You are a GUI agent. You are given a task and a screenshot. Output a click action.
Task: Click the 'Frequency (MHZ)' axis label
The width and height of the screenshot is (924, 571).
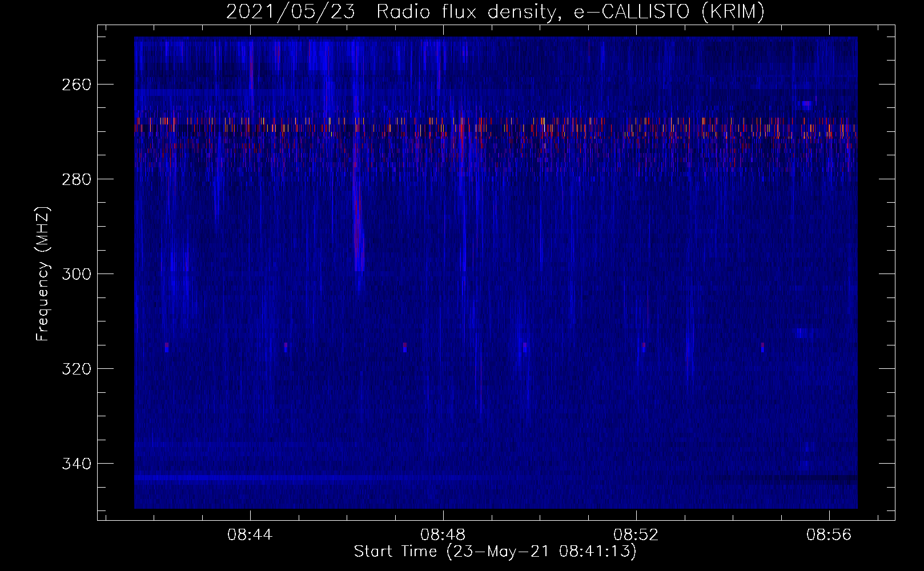(43, 274)
